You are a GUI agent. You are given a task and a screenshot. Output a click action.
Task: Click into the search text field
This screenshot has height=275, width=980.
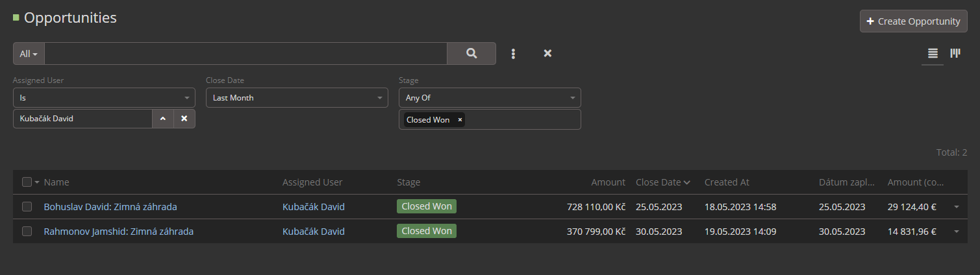pyautogui.click(x=245, y=54)
